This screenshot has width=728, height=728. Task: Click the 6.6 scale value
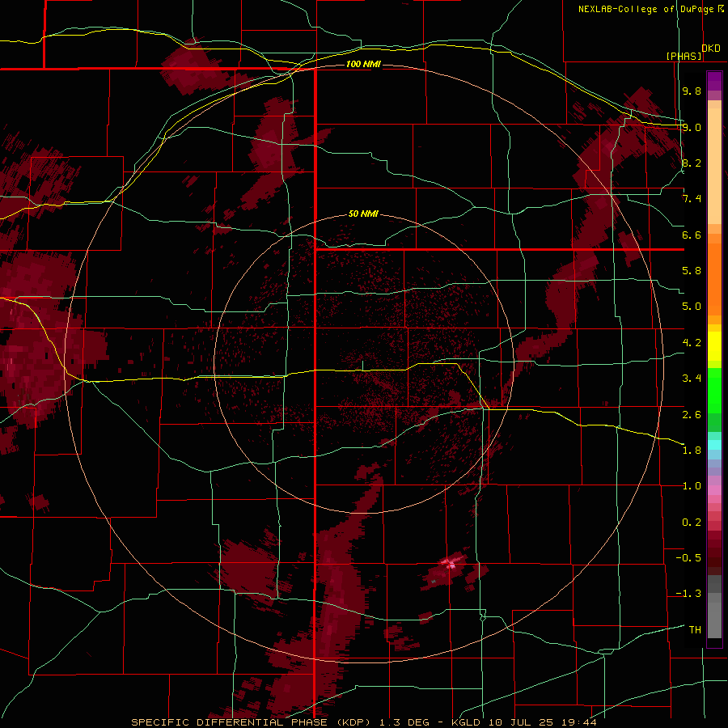click(692, 235)
